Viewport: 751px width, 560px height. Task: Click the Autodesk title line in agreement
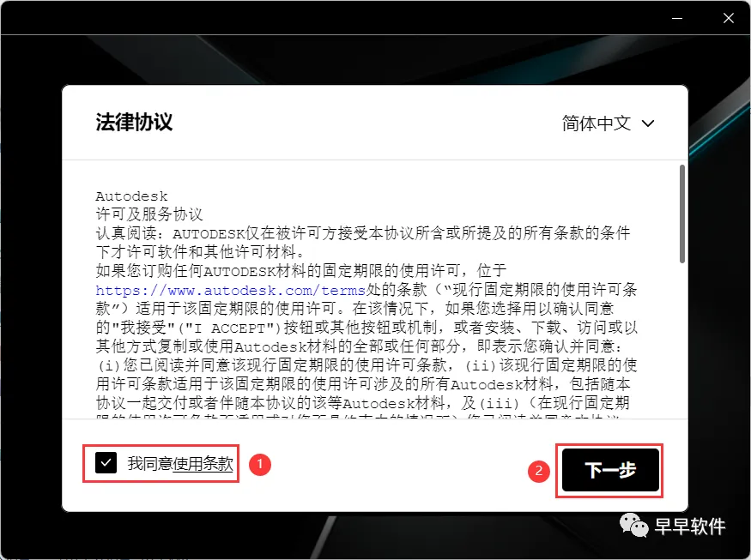(131, 196)
